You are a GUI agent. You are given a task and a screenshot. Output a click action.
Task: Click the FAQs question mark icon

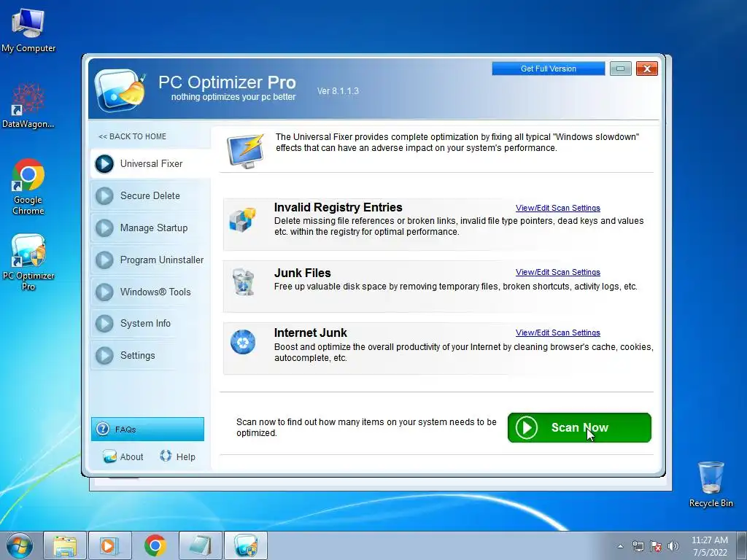(102, 429)
